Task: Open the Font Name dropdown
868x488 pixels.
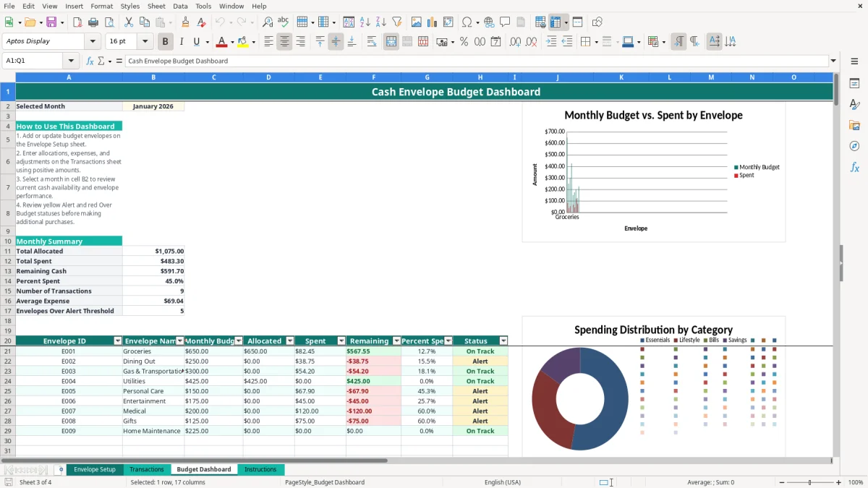Action: (92, 41)
